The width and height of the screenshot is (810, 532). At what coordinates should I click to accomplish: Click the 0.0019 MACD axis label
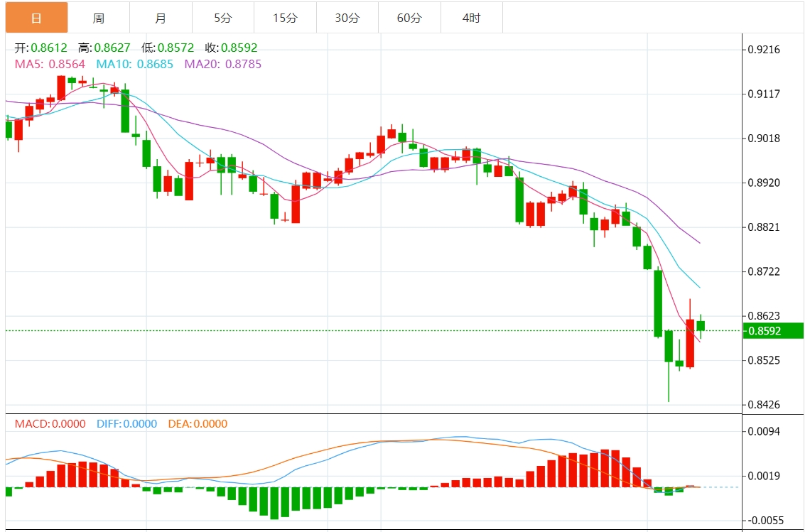point(764,476)
